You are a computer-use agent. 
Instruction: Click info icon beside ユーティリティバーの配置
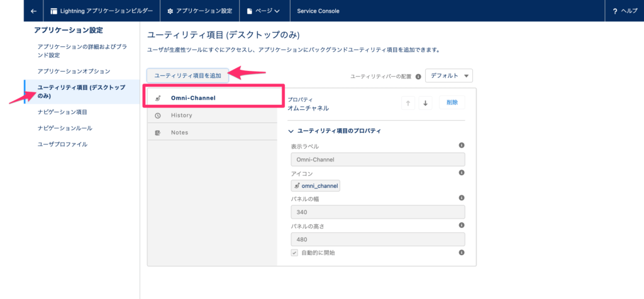point(418,76)
